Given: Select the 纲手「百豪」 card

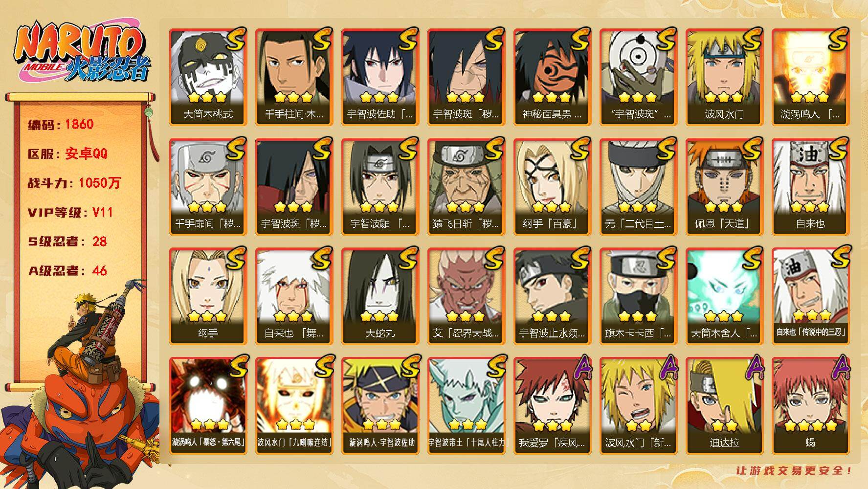Looking at the screenshot, I should pos(552,187).
